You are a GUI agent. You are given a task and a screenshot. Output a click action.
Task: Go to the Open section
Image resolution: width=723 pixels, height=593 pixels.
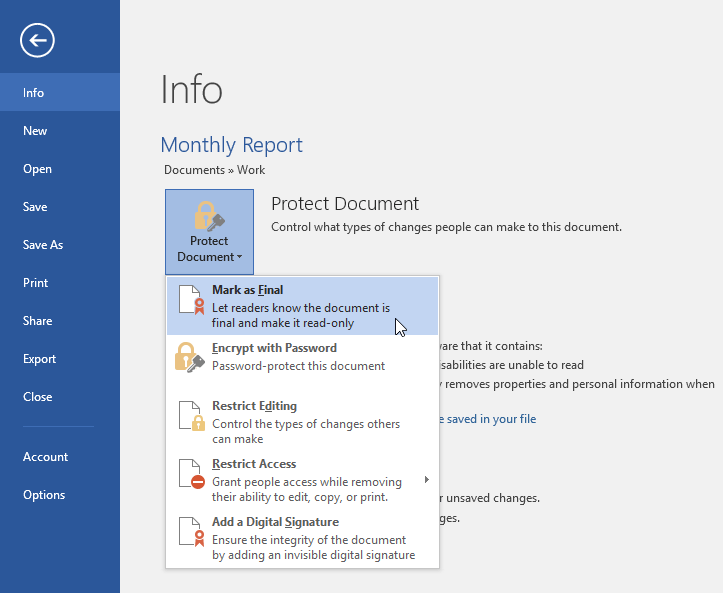tap(37, 169)
